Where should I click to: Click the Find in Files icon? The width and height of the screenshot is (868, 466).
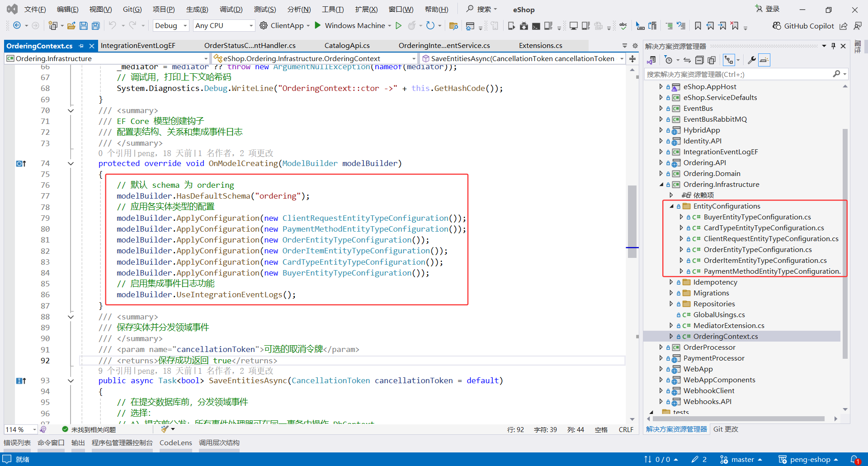click(453, 26)
